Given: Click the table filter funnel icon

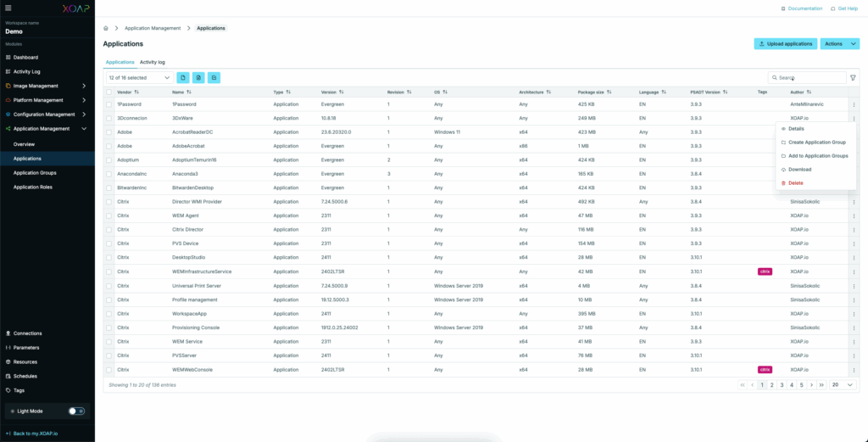Looking at the screenshot, I should [853, 78].
